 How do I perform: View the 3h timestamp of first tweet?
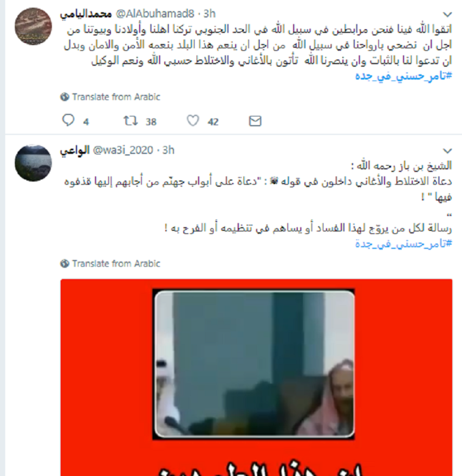[x=209, y=14]
